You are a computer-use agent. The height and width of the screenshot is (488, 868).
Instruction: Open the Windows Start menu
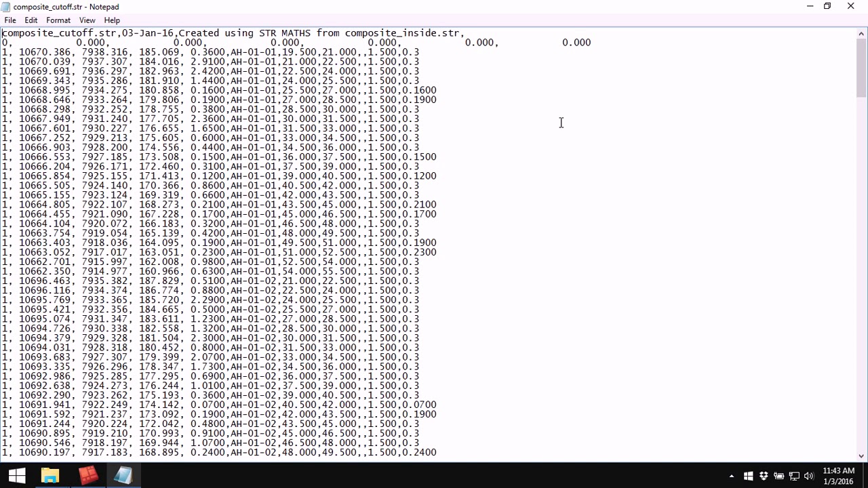click(16, 476)
